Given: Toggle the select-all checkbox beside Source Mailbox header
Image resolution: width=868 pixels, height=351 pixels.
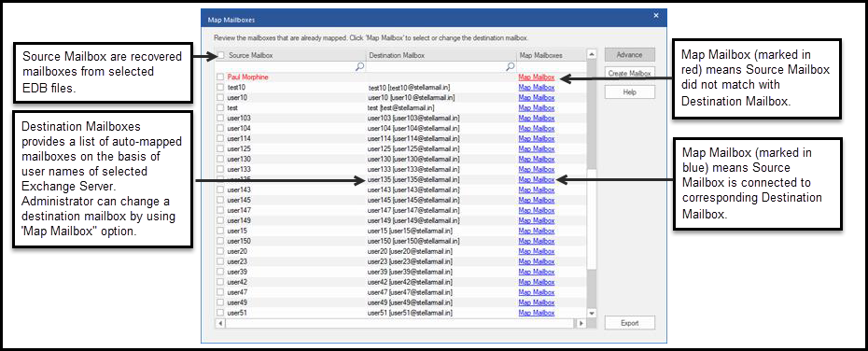Looking at the screenshot, I should pyautogui.click(x=221, y=55).
